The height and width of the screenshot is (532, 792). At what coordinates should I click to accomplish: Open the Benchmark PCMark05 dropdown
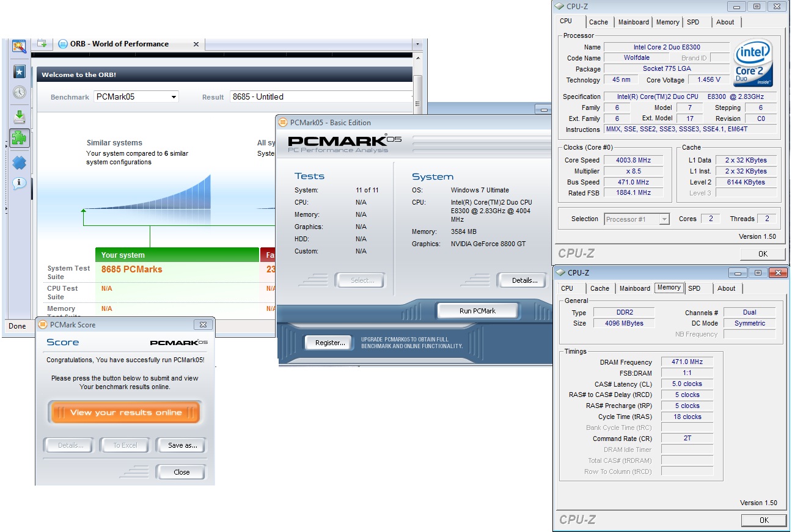(136, 97)
